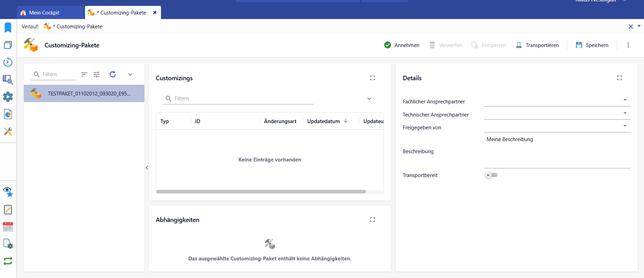Open Fachlicher Ansprechpartner dropdown
The width and height of the screenshot is (644, 278).
click(x=625, y=100)
